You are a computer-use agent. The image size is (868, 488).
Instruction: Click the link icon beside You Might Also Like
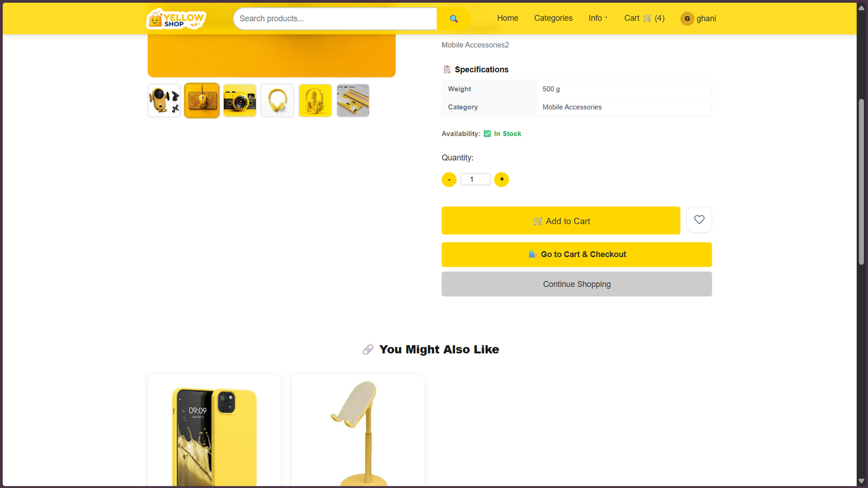coord(368,350)
